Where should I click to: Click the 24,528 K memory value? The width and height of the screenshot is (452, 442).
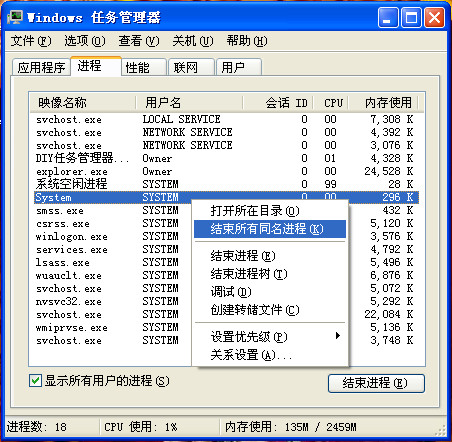389,171
